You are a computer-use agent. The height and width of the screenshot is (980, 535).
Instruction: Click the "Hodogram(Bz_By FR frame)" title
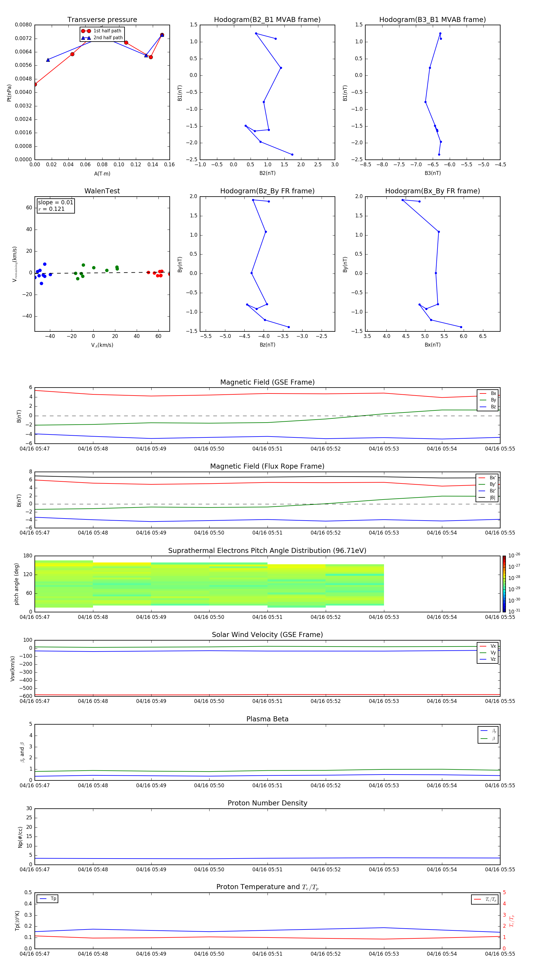pos(267,191)
